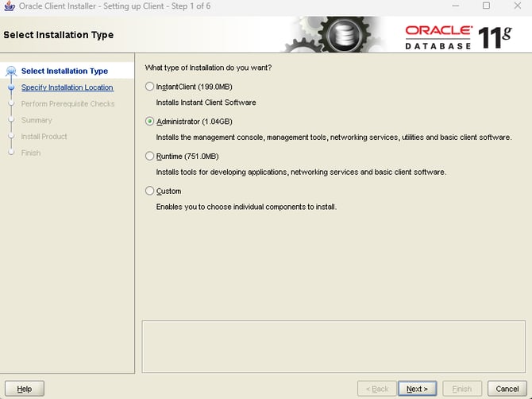The image size is (532, 399).
Task: Click the Oracle Database 11g logo
Action: point(458,36)
